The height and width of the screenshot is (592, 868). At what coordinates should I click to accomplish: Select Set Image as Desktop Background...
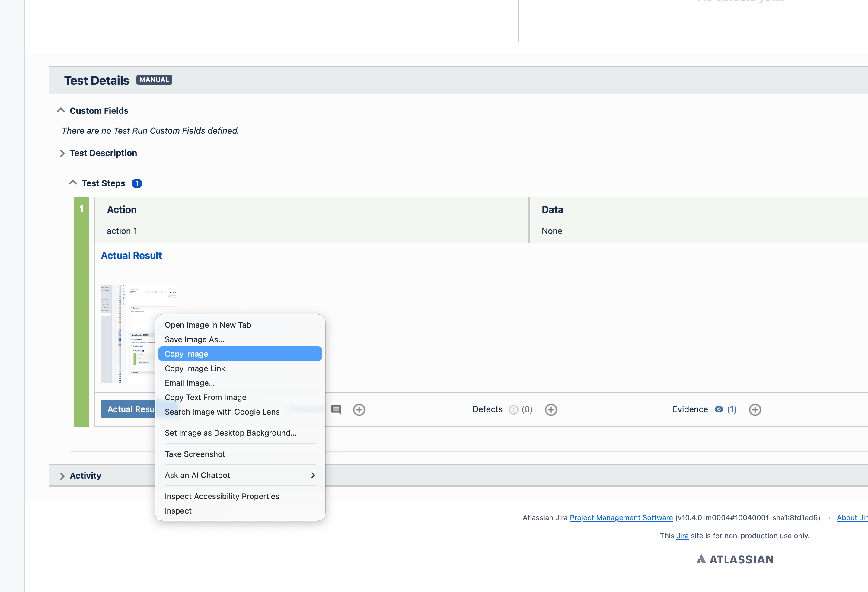(240, 433)
